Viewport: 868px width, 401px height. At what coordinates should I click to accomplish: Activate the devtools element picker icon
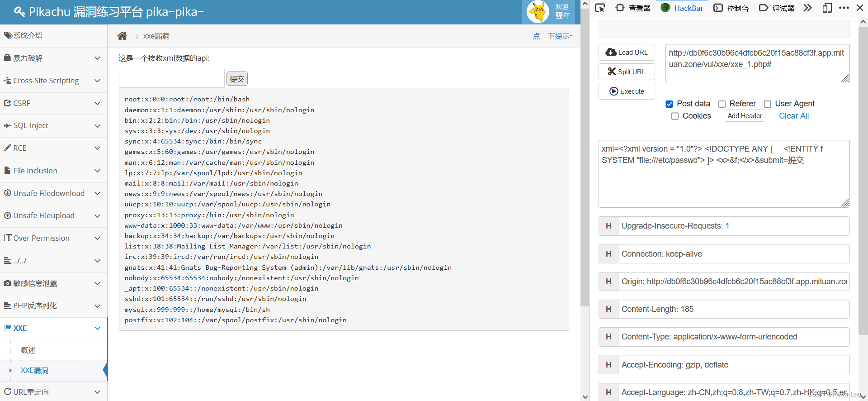[600, 8]
